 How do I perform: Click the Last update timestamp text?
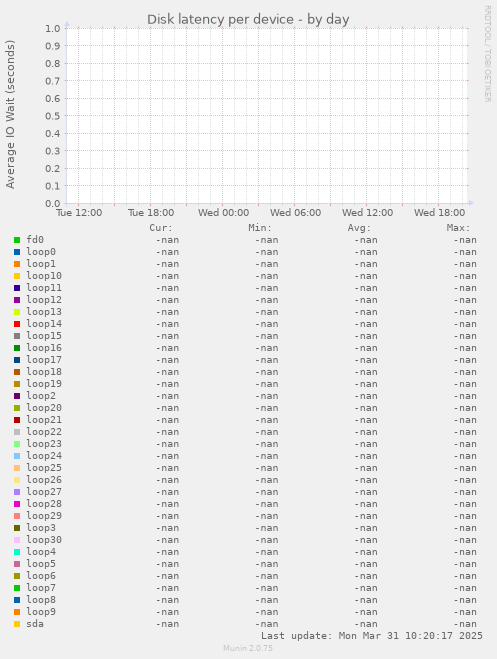[x=372, y=635]
